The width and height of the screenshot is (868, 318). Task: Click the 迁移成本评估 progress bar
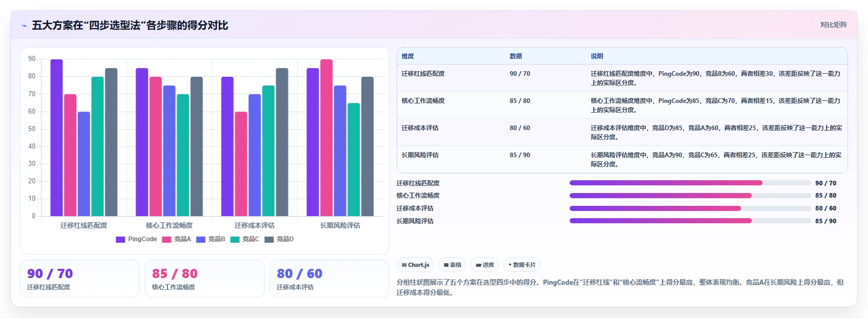tap(690, 208)
